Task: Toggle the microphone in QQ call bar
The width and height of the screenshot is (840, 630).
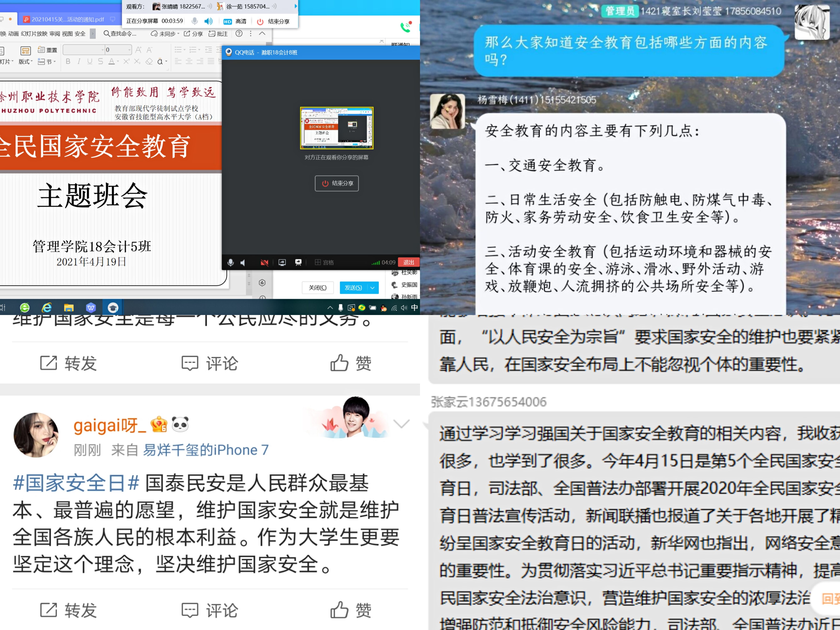Action: 230,262
